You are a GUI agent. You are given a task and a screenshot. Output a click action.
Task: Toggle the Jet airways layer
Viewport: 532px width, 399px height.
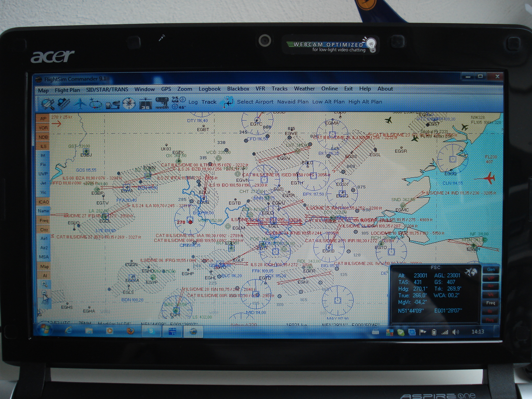[x=43, y=183]
